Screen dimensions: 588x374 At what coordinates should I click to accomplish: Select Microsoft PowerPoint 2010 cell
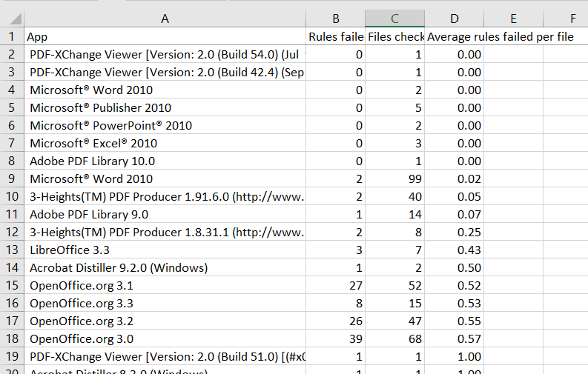coord(165,125)
